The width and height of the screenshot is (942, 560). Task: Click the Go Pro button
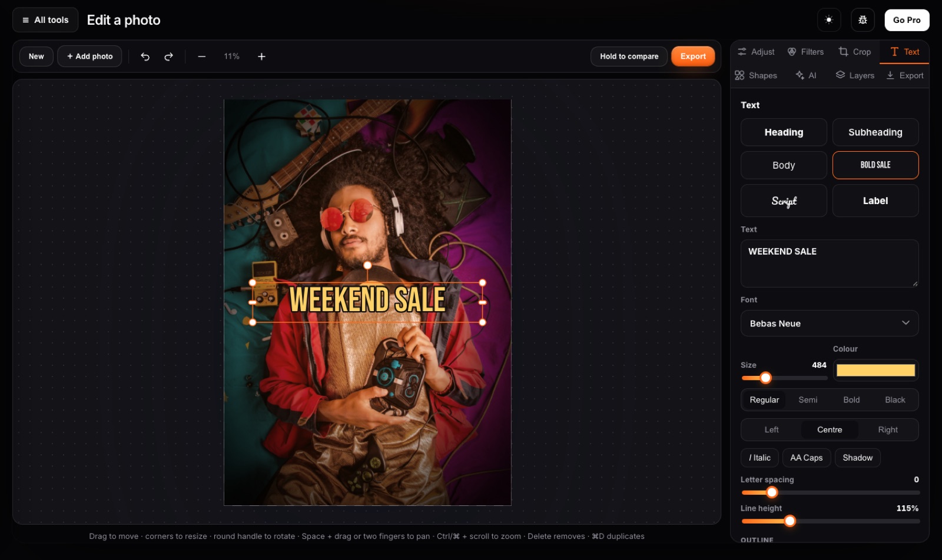[907, 20]
